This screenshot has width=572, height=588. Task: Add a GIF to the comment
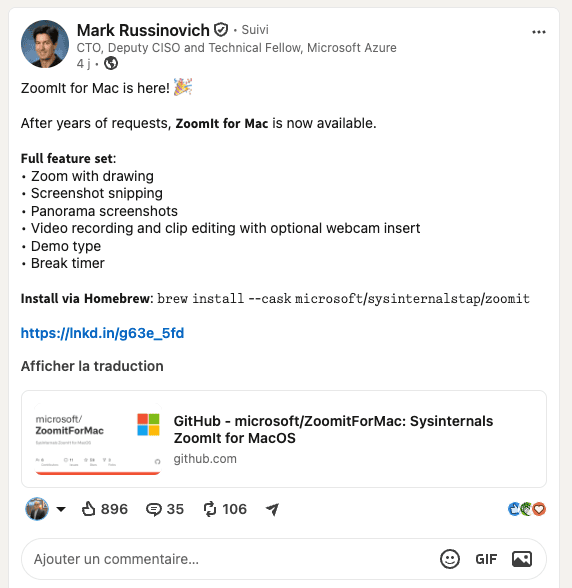[x=486, y=559]
